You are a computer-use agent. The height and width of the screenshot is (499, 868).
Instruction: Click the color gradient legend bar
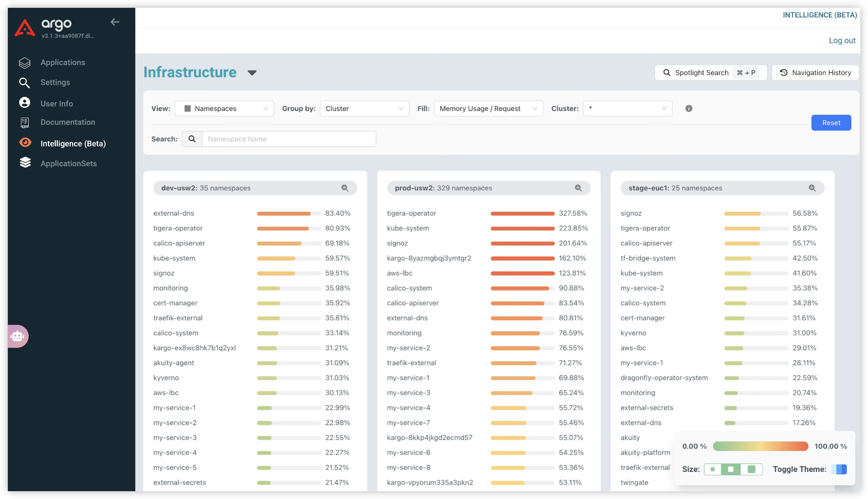point(760,446)
